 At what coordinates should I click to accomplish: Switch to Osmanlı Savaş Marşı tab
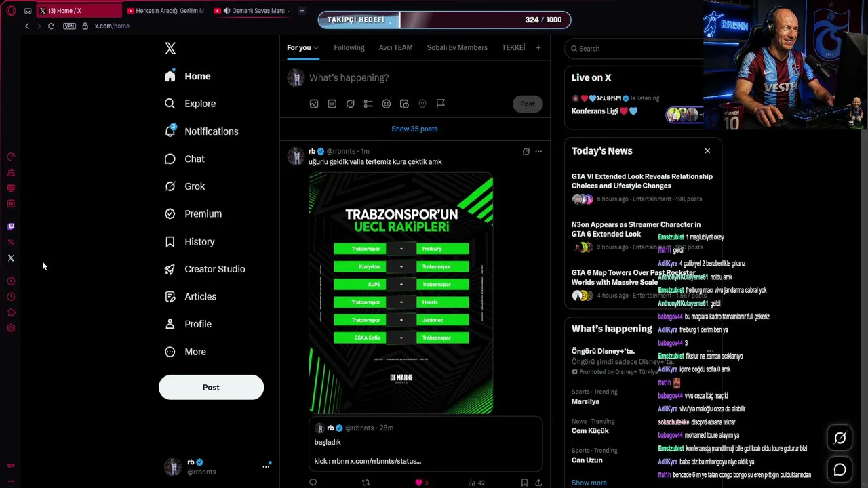tap(252, 11)
